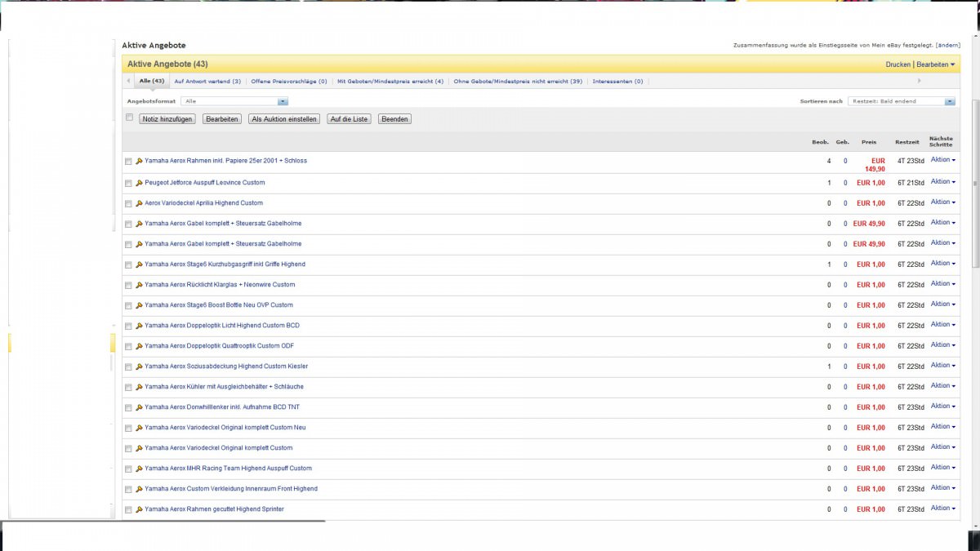Click the Preis column header
This screenshot has height=551, width=980.
click(x=869, y=142)
